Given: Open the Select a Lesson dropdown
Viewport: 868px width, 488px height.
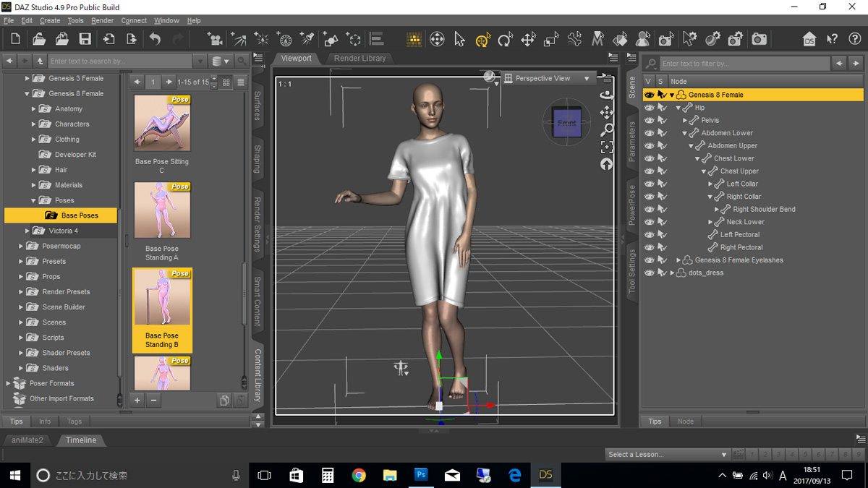Looking at the screenshot, I should point(666,455).
